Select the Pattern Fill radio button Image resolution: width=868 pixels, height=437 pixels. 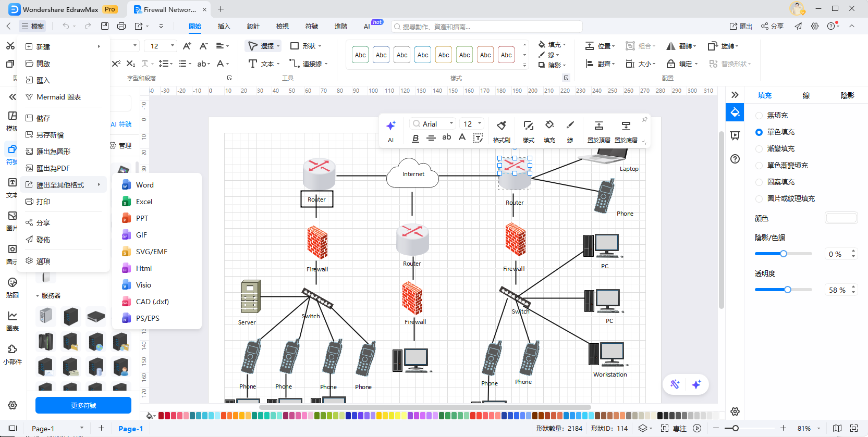(x=759, y=182)
